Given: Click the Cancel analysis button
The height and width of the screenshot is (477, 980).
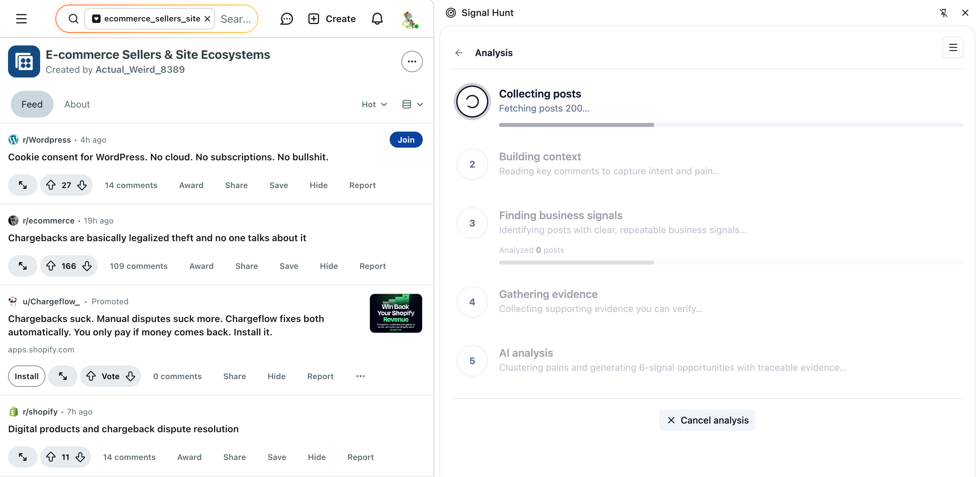Looking at the screenshot, I should point(707,420).
